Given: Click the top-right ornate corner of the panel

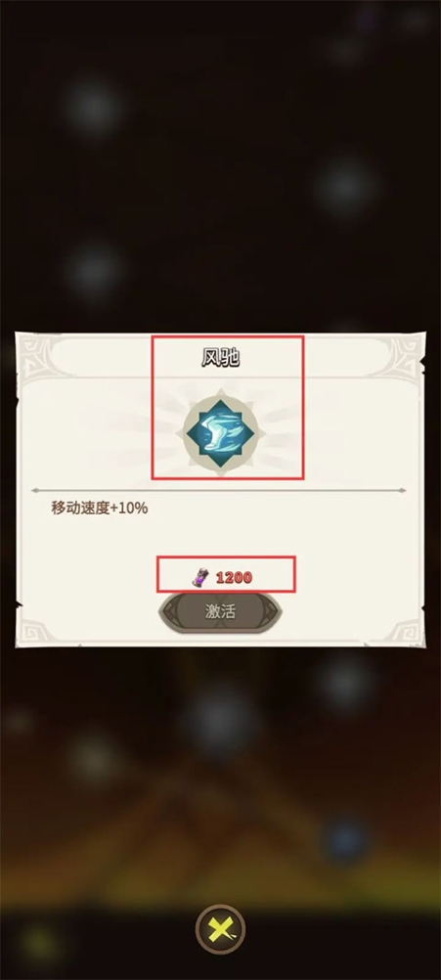Looking at the screenshot, I should coord(404,354).
